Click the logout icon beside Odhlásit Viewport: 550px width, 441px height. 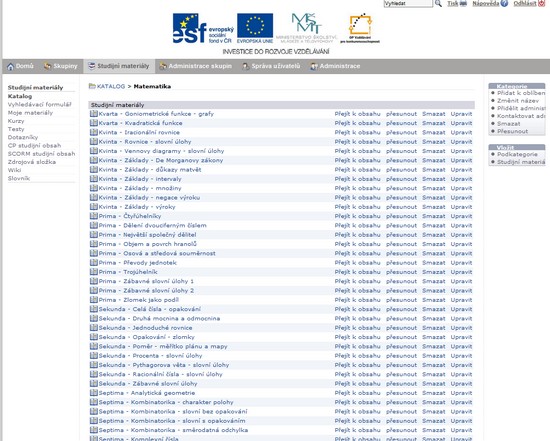(542, 4)
